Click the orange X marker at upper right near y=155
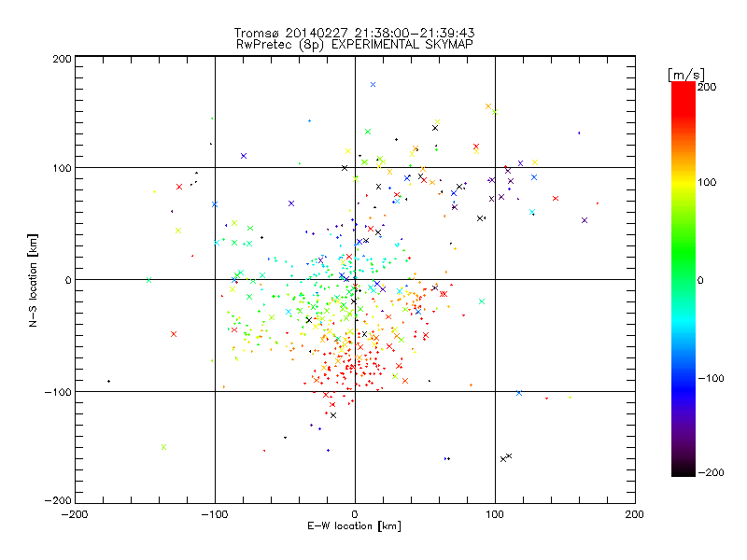Image resolution: width=747 pixels, height=560 pixels. (x=487, y=106)
